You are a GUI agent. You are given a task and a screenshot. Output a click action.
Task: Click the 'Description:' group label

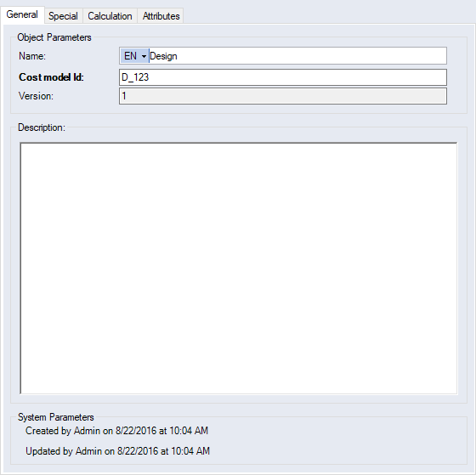(42, 127)
